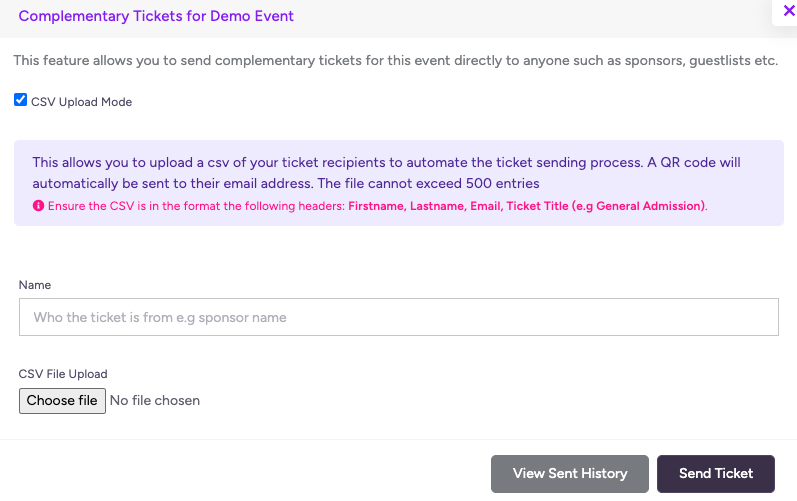Click the feature description about sponsors and guestlists
This screenshot has height=501, width=797.
[x=395, y=60]
